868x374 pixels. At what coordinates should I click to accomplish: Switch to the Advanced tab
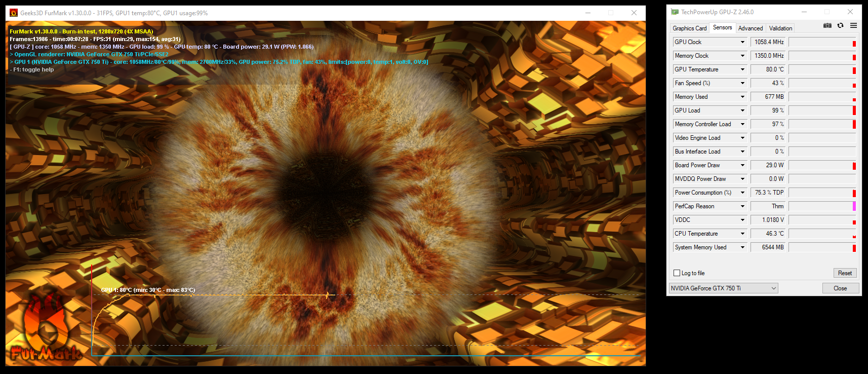[x=751, y=28]
